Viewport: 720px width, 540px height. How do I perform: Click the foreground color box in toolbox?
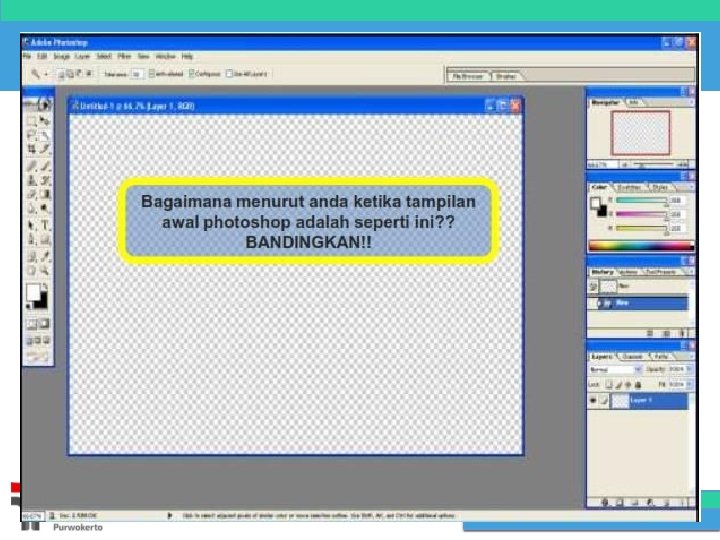(33, 292)
